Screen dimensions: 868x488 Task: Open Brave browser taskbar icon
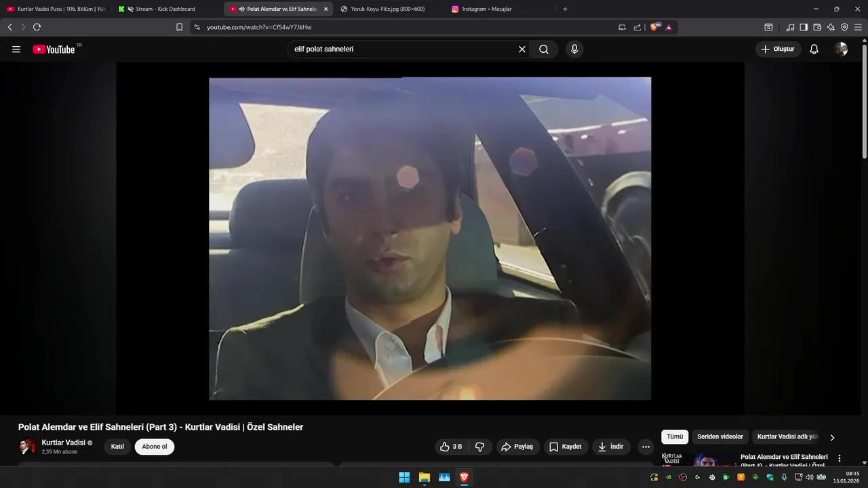(x=465, y=478)
